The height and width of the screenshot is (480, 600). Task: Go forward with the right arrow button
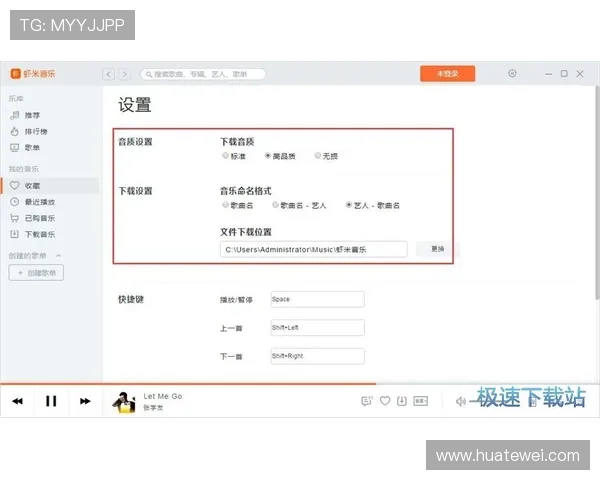click(x=125, y=74)
